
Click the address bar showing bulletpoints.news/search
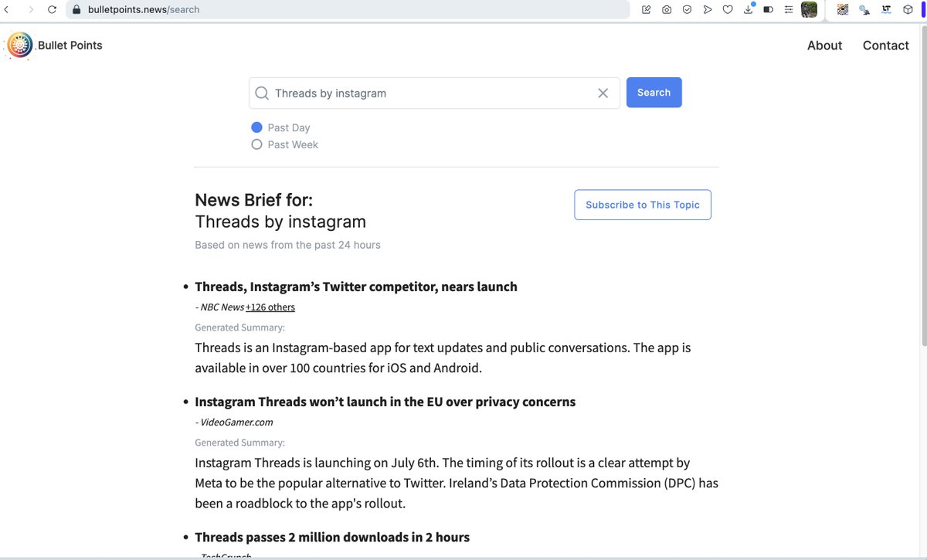pos(348,9)
